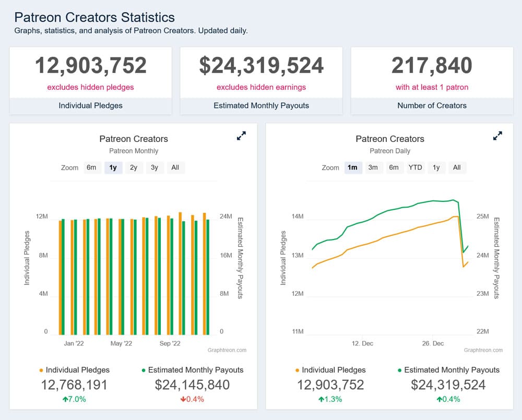Choose 6m zoom on daily chart
Screen dimensions: 522x420
pos(394,167)
